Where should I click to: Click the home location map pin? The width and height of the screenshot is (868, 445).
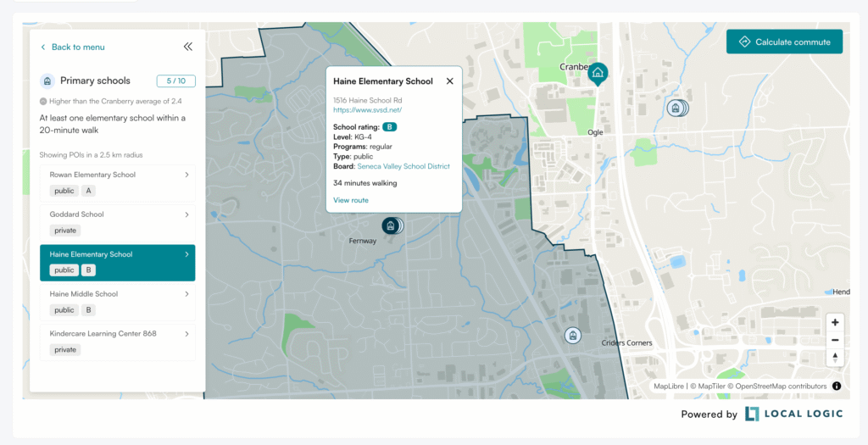coord(598,73)
